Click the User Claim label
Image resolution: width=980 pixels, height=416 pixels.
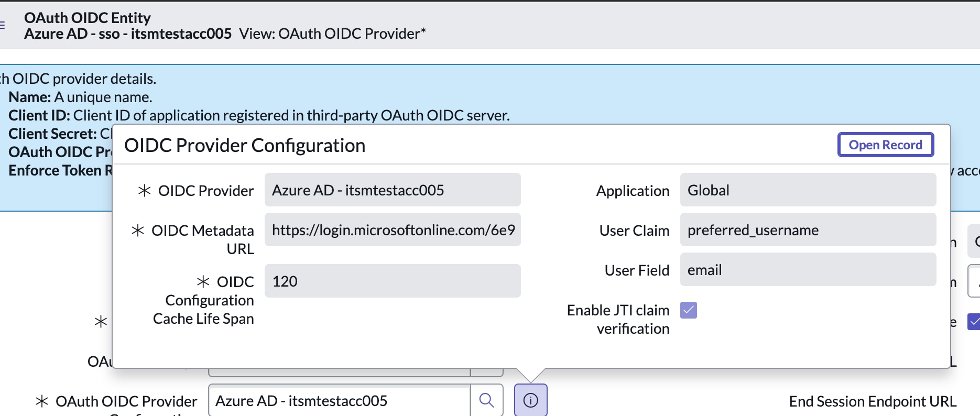634,231
